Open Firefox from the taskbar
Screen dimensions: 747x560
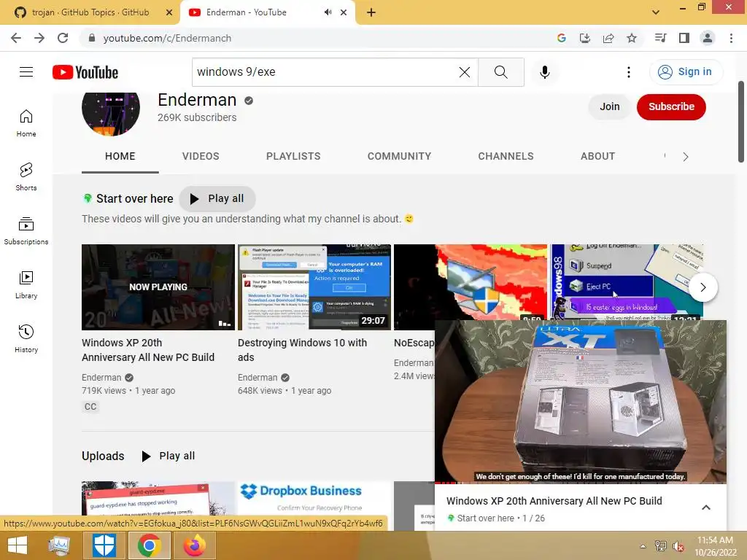click(194, 545)
